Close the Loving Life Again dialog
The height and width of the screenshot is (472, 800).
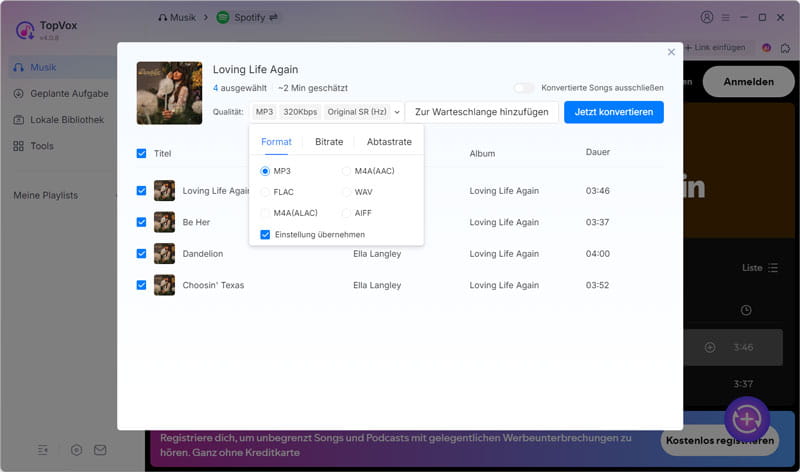(671, 52)
